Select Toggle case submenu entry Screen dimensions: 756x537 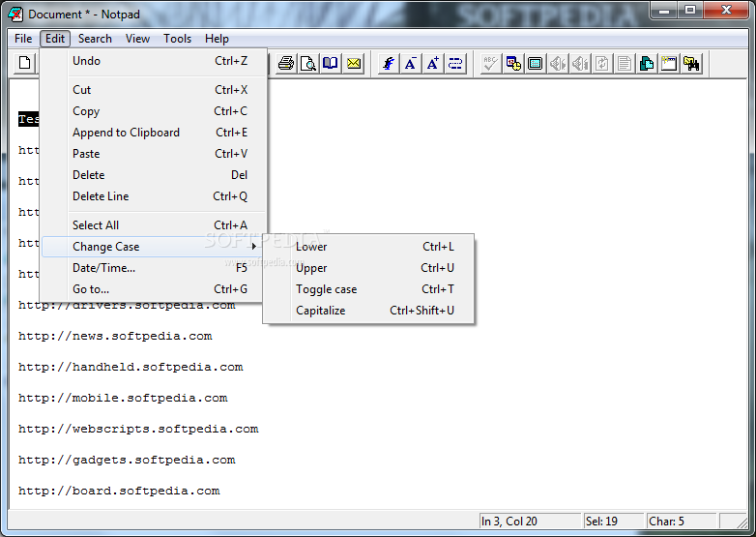click(x=369, y=289)
